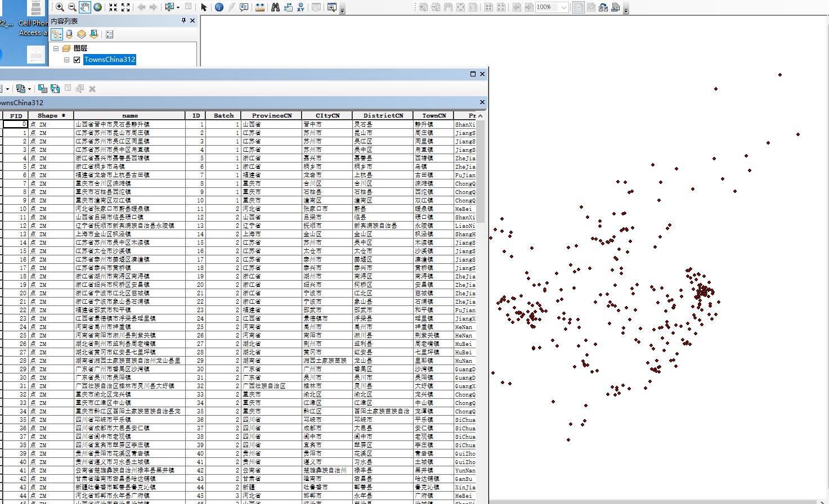The height and width of the screenshot is (504, 829).
Task: Open the Select Features tool dropdown arrow
Action: pyautogui.click(x=178, y=7)
